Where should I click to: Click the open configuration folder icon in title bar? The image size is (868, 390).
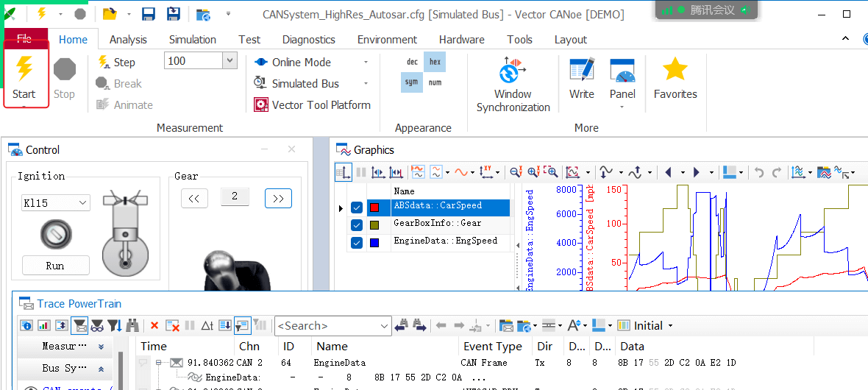point(110,14)
